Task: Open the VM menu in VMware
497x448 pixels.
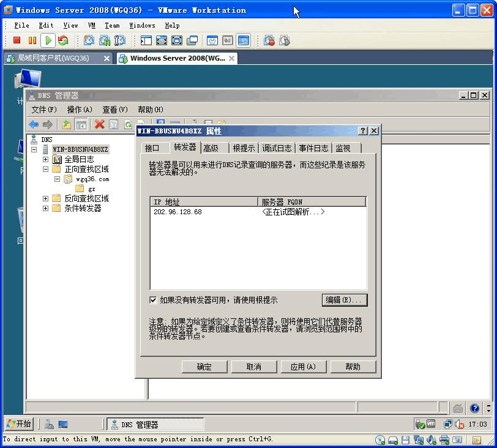Action: pyautogui.click(x=92, y=25)
